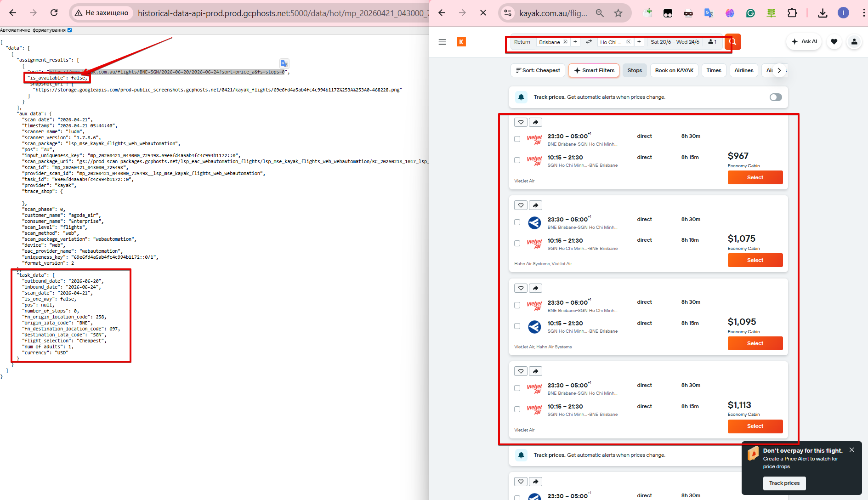Open the Google Translate extension
868x500 pixels.
(x=709, y=13)
